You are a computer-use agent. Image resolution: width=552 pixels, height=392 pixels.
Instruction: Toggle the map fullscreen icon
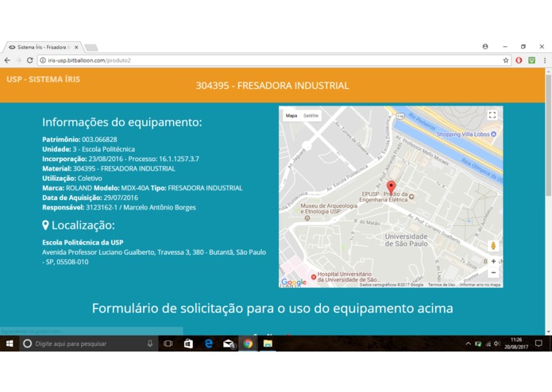492,115
